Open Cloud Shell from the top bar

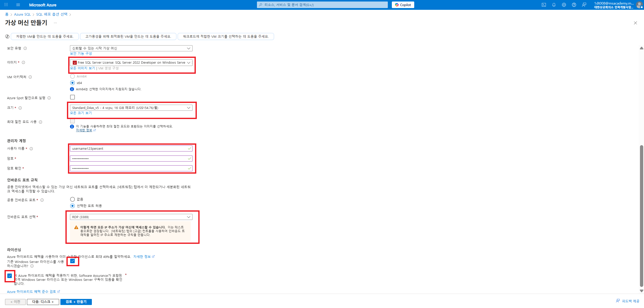(544, 5)
